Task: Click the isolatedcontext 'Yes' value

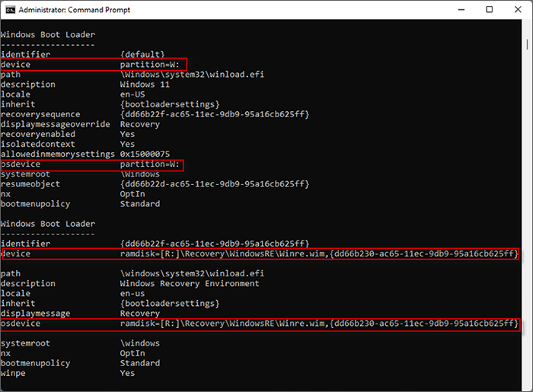Action: pyautogui.click(x=127, y=144)
